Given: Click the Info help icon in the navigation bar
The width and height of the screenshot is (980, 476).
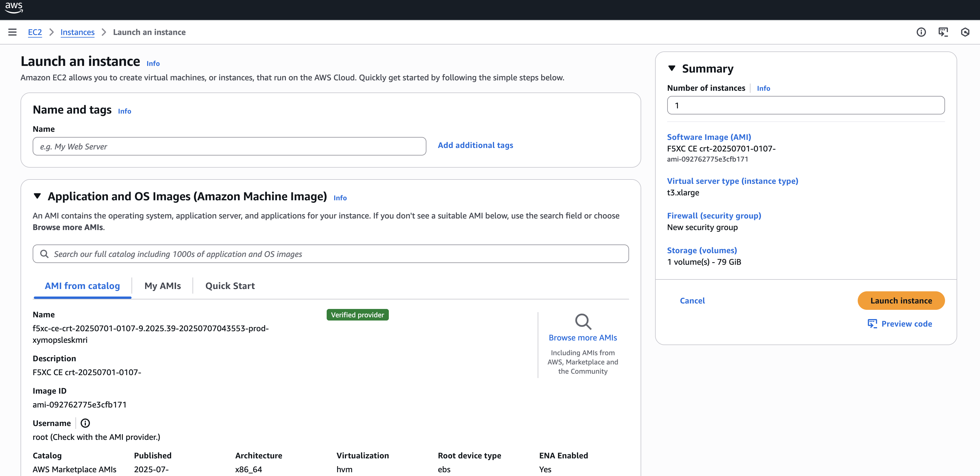Looking at the screenshot, I should [921, 32].
